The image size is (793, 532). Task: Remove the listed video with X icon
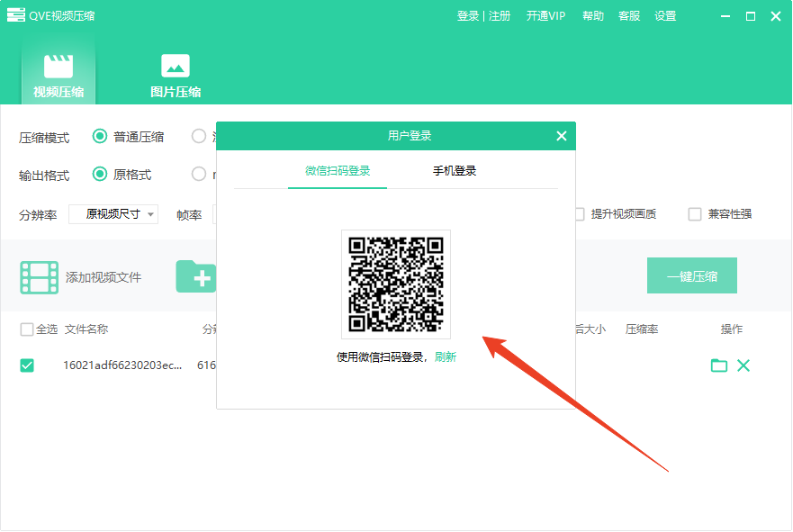[x=743, y=365]
